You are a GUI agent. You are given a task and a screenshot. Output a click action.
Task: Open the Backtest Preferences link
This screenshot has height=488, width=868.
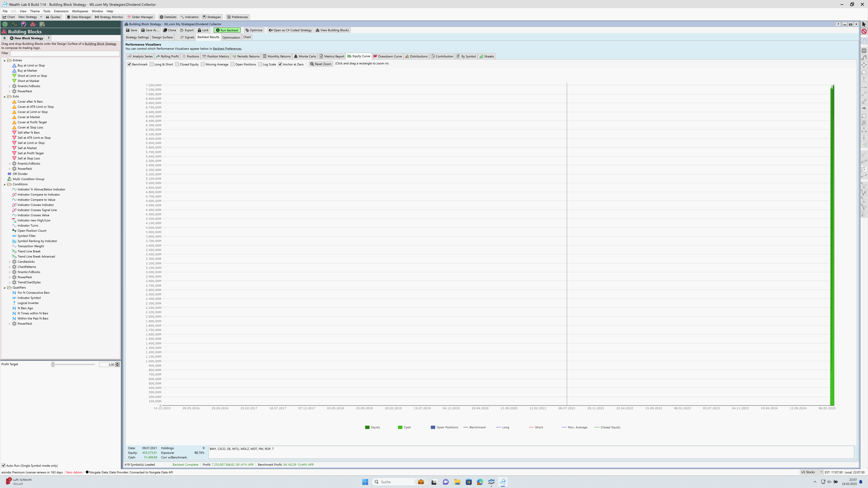pos(227,49)
